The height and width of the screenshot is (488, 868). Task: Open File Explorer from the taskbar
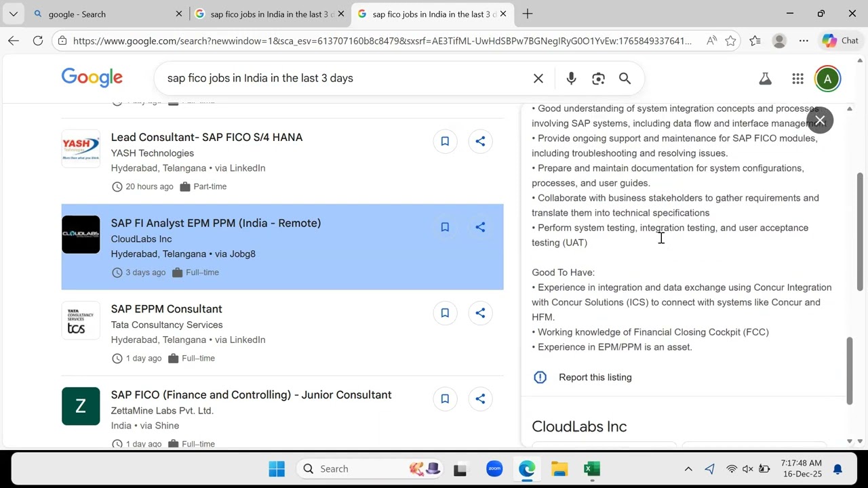[559, 469]
